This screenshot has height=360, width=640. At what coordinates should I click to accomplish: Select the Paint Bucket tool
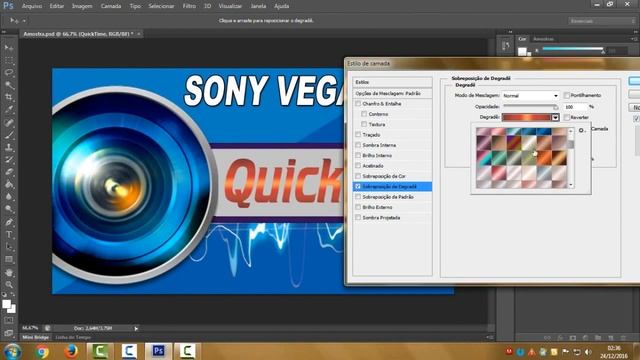[x=9, y=184]
